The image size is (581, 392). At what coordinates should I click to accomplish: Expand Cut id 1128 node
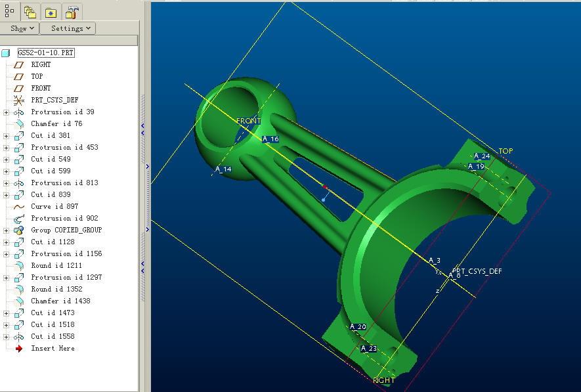pos(6,242)
